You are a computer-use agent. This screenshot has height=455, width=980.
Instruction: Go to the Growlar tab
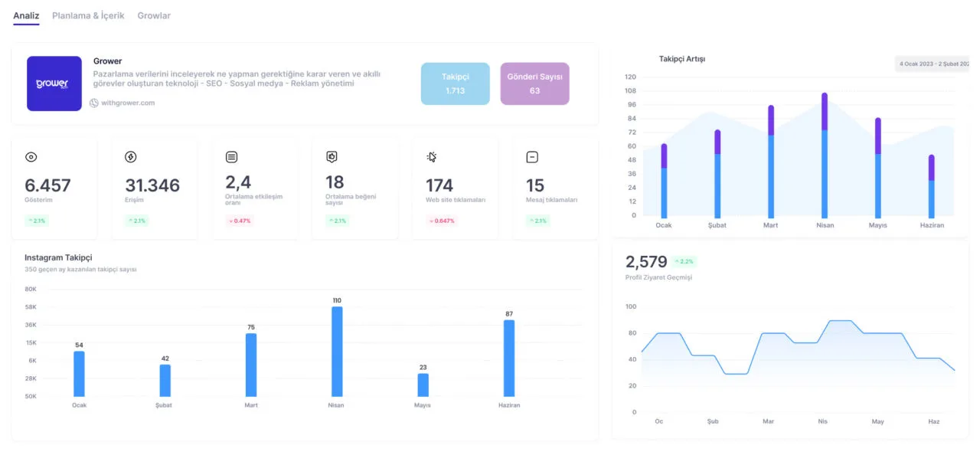154,15
